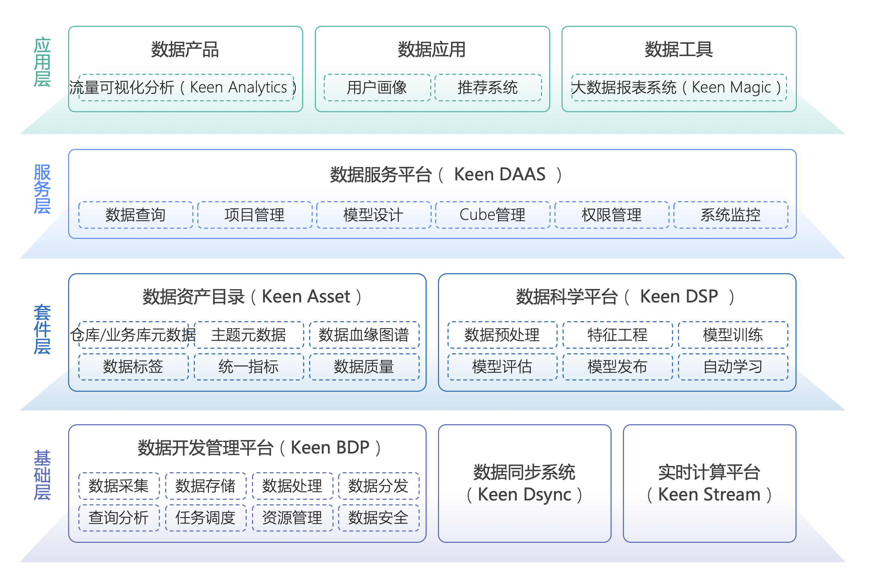Select the 特征工程 module
Image resolution: width=871 pixels, height=588 pixels.
[x=618, y=335]
